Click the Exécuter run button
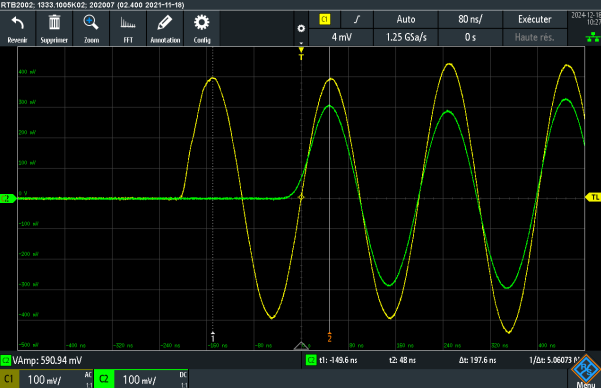The image size is (601, 388). pos(535,19)
